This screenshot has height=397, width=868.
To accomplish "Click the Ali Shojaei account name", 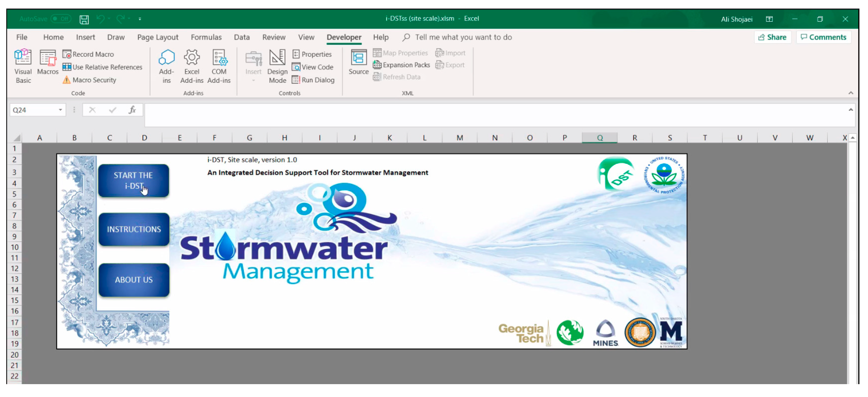I will pos(737,19).
